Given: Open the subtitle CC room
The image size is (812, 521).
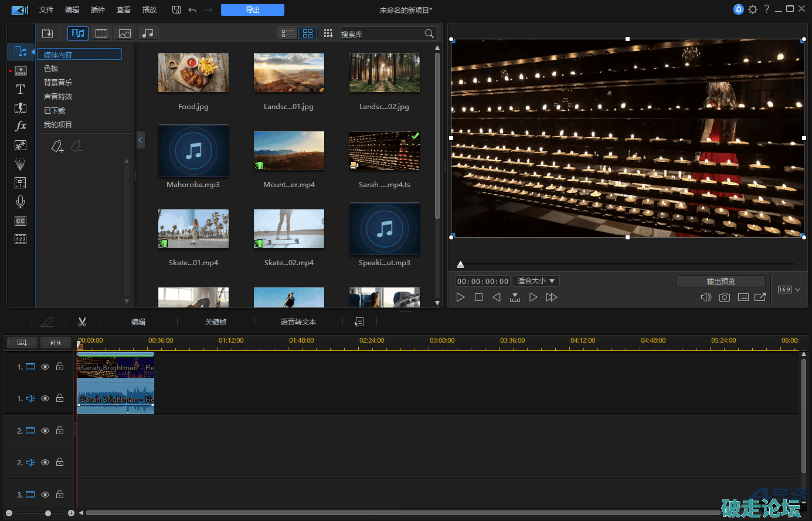Looking at the screenshot, I should click(x=21, y=221).
